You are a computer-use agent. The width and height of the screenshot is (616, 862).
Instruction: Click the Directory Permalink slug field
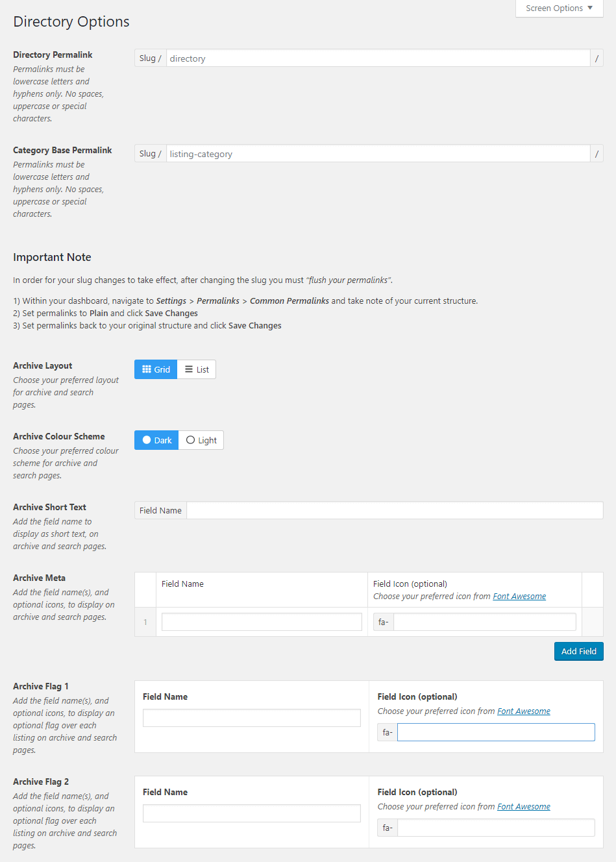382,58
